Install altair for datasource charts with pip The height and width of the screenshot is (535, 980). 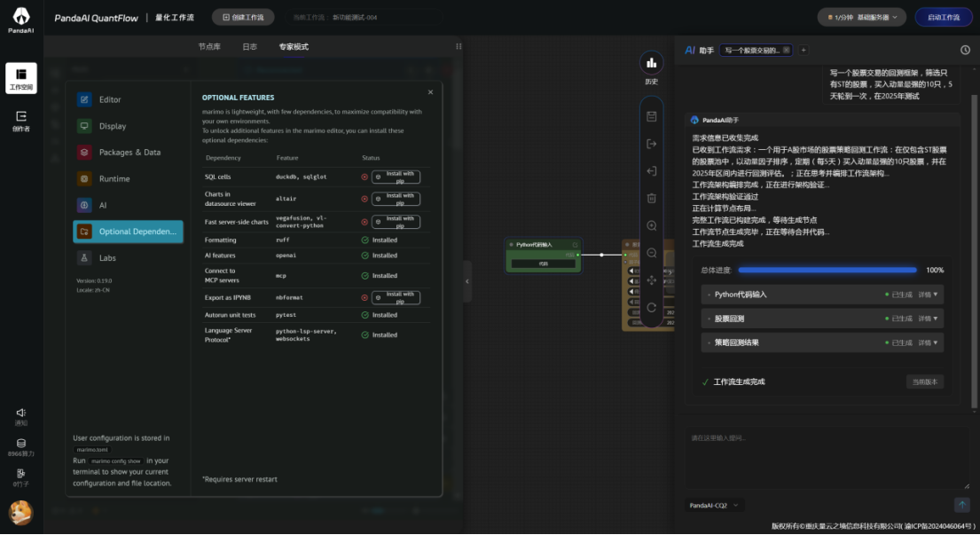pos(396,199)
